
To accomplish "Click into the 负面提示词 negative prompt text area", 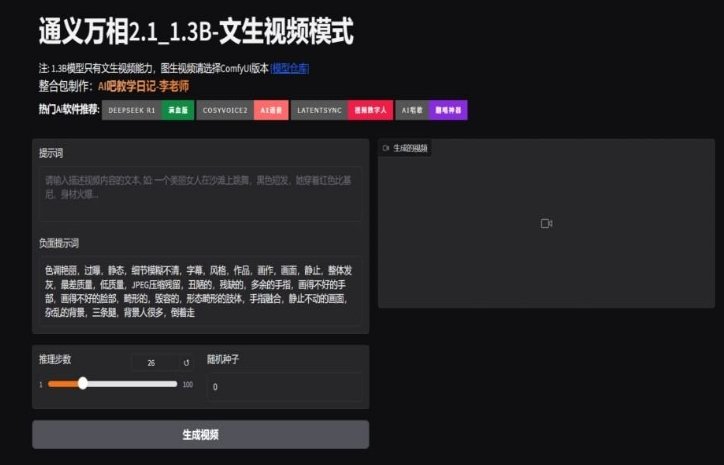I will click(199, 291).
